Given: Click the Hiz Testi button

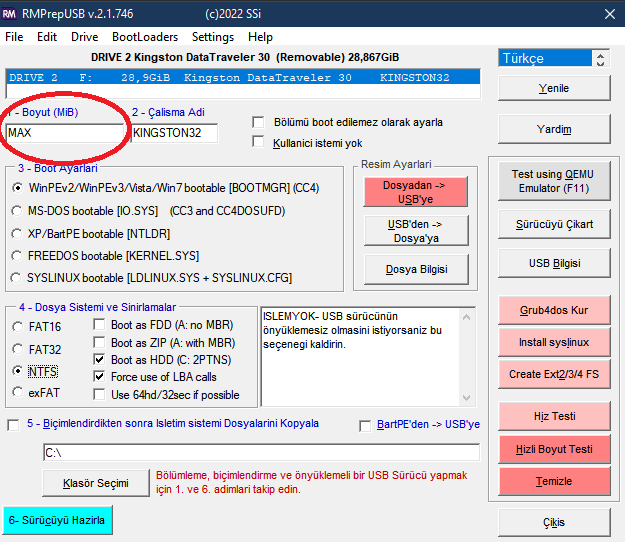Looking at the screenshot, I should coord(554,416).
